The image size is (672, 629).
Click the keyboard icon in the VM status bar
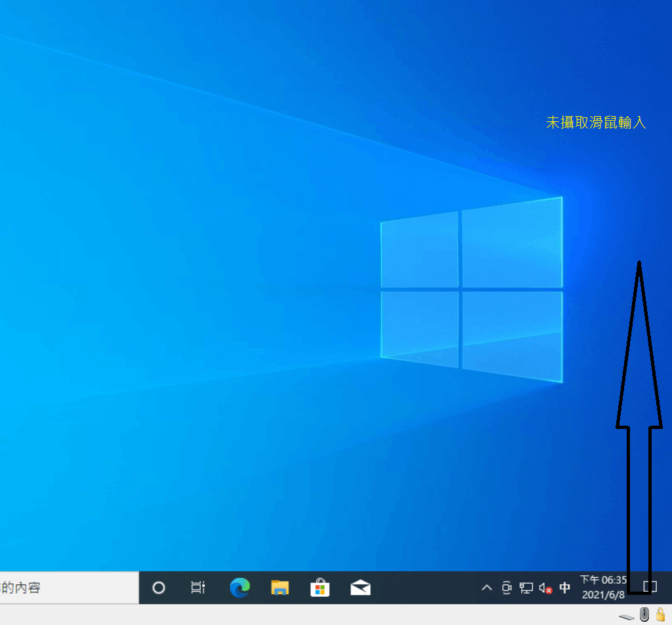click(625, 615)
